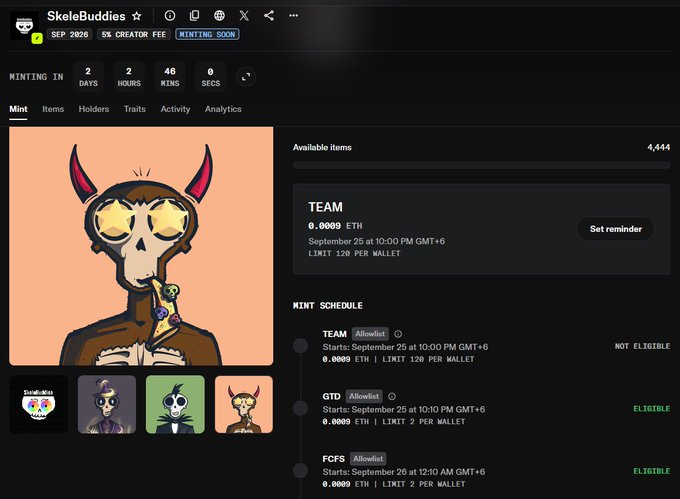This screenshot has height=499, width=680.
Task: Click the TEAM stage Allowlist tag
Action: click(370, 334)
